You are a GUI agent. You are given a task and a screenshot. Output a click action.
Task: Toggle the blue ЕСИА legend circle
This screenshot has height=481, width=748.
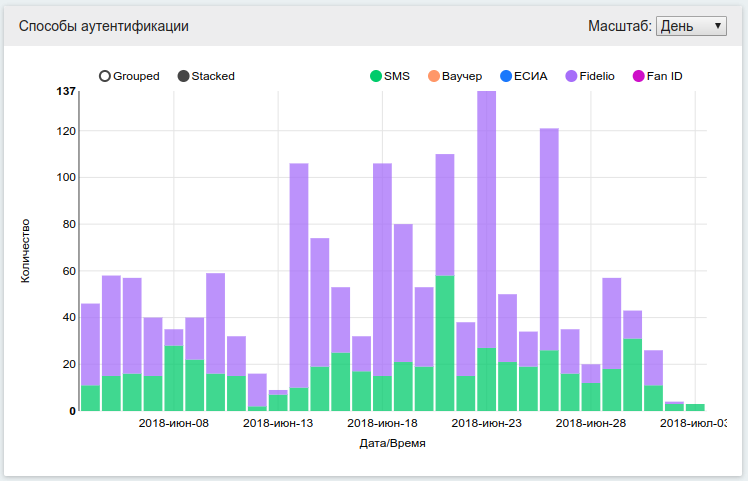click(x=505, y=76)
